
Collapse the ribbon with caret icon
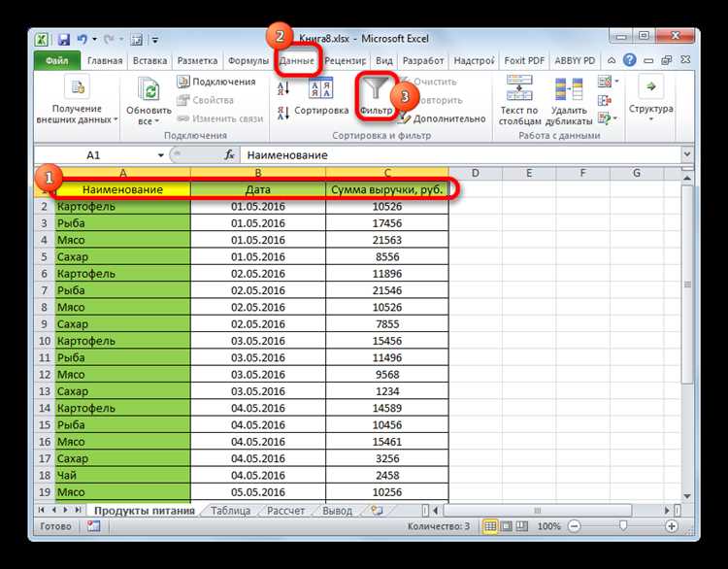[612, 60]
